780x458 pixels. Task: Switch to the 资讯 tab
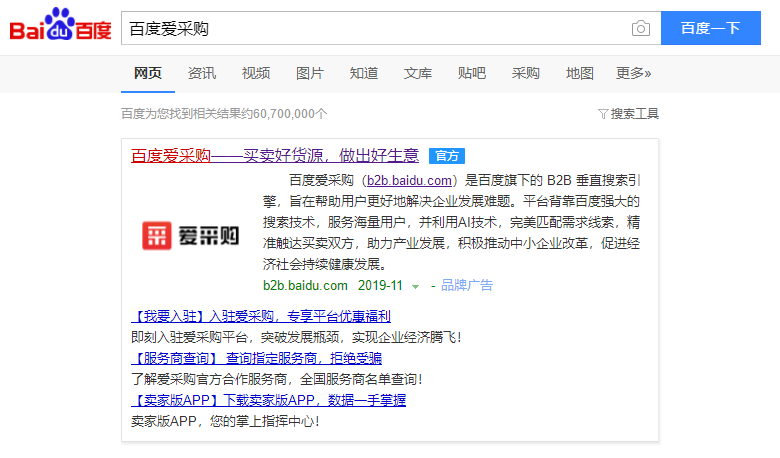point(202,73)
